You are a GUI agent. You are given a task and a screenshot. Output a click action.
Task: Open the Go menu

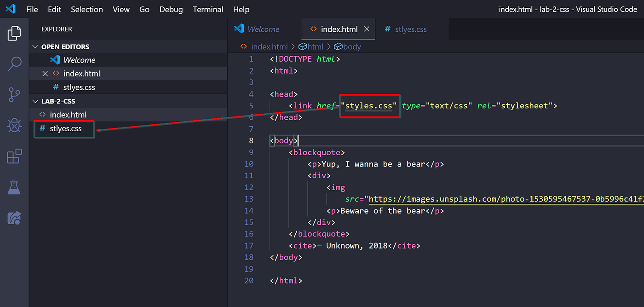click(144, 9)
